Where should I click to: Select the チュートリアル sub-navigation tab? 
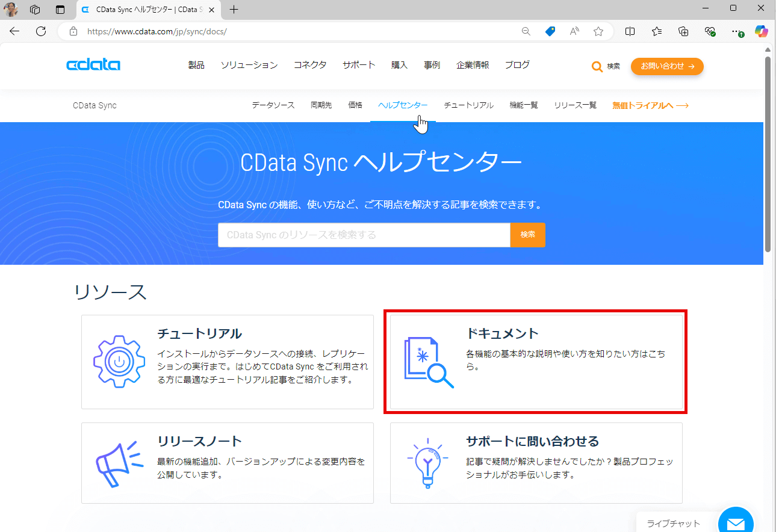(x=468, y=105)
